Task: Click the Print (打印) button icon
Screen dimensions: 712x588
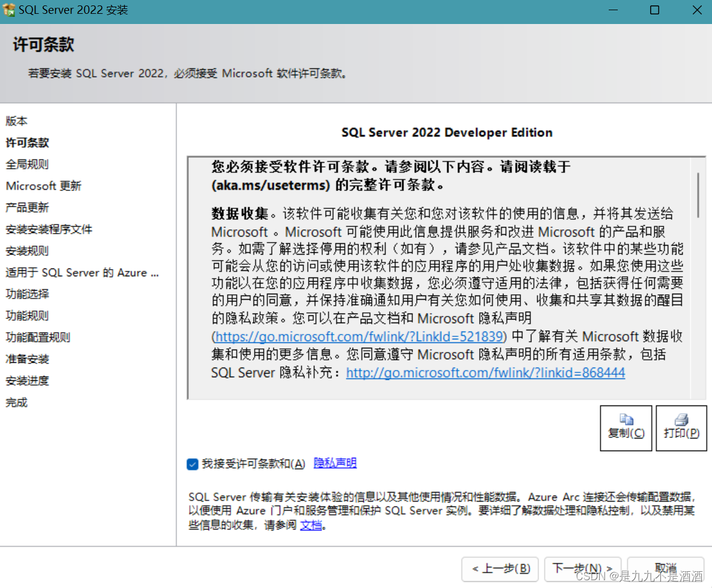Action: tap(681, 419)
